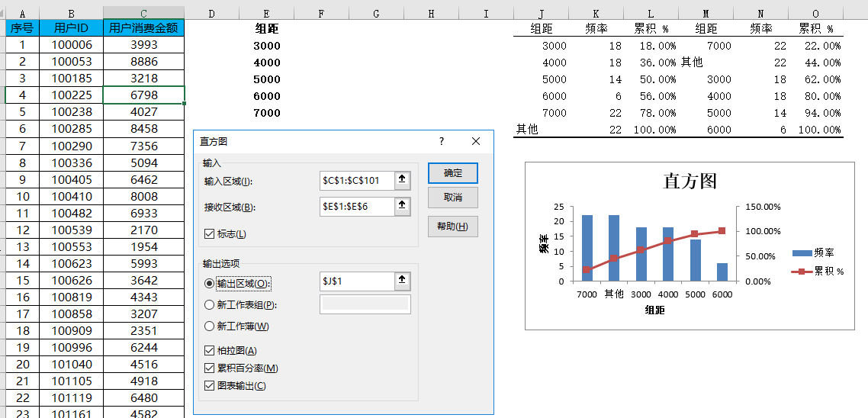Click the chart title 直方图
Screen dimensions: 868x418
[690, 182]
